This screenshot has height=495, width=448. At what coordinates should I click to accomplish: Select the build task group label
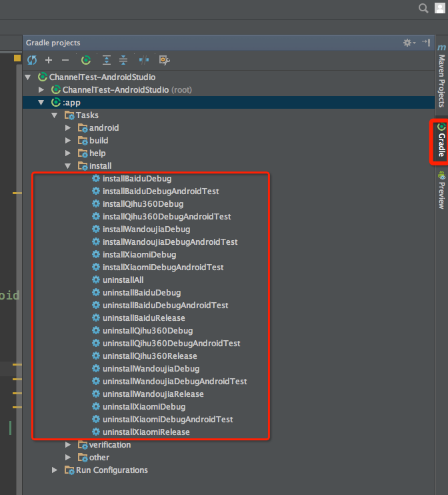pyautogui.click(x=99, y=141)
